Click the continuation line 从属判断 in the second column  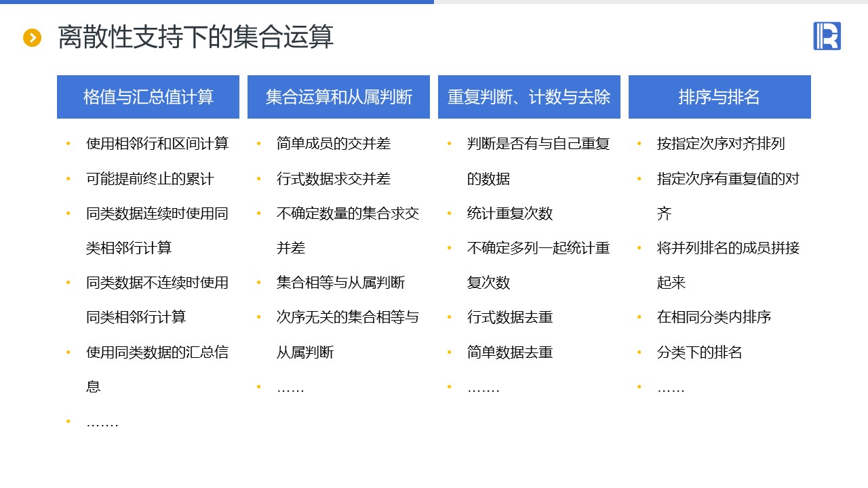pos(305,352)
